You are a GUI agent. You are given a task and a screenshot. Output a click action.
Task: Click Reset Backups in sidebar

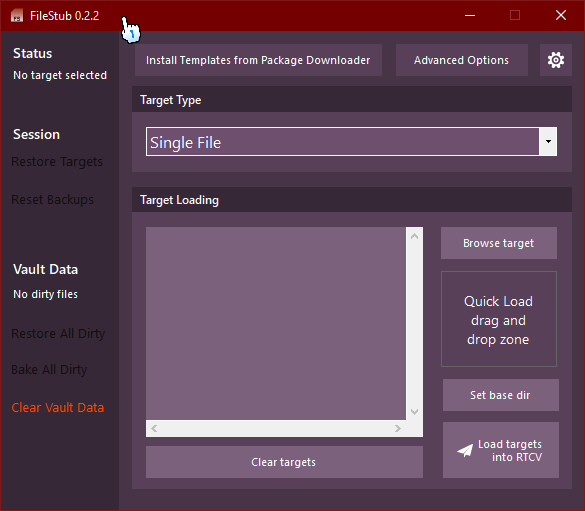tap(53, 200)
